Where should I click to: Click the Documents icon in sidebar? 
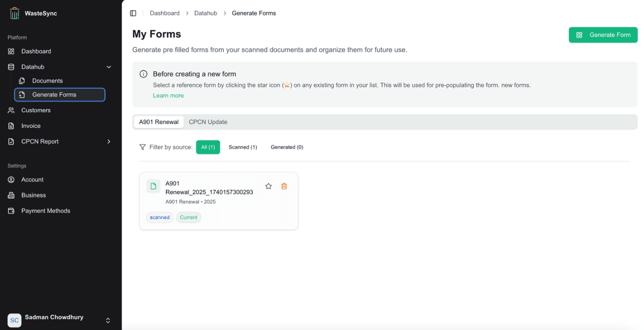(x=22, y=81)
